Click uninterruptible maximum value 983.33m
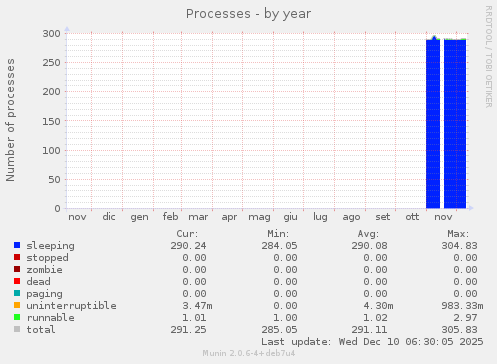The width and height of the screenshot is (497, 364). (462, 306)
